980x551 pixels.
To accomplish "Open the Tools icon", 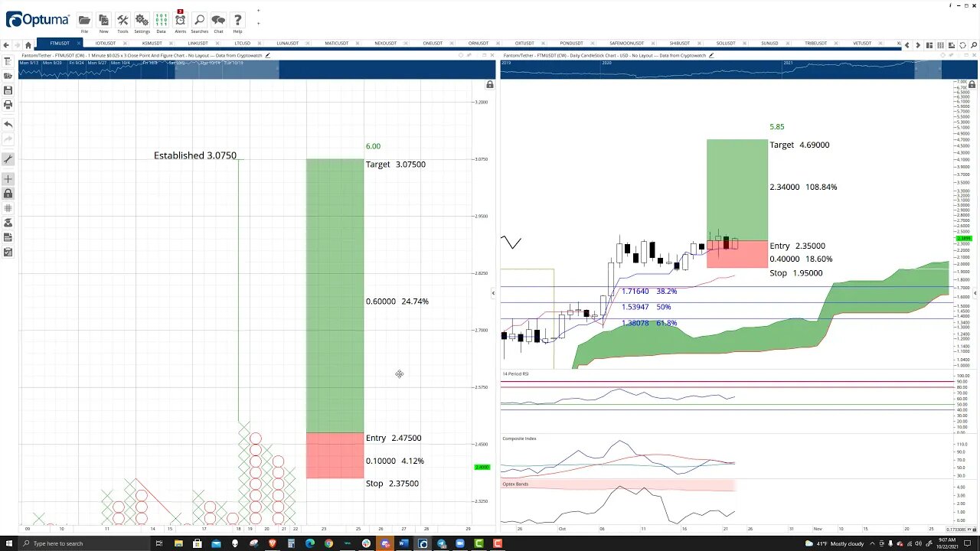I will [122, 21].
